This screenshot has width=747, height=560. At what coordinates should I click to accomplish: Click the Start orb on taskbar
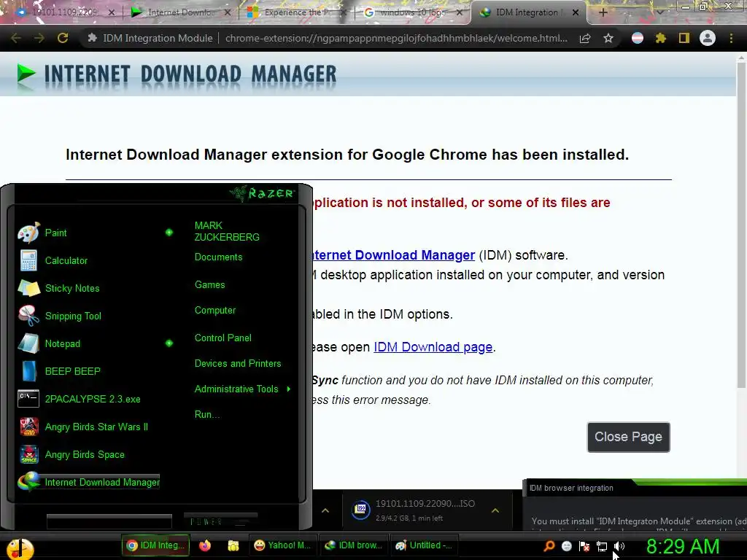coord(20,548)
